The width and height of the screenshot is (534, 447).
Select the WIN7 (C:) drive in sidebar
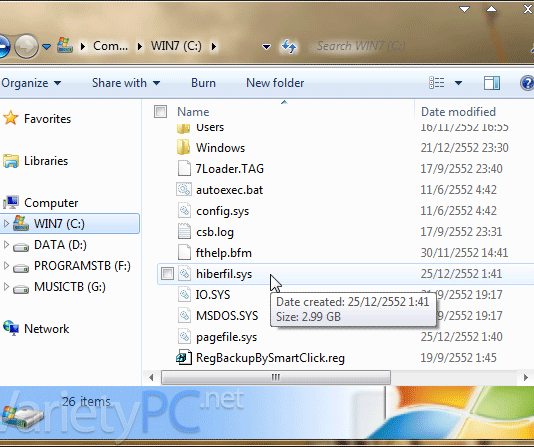pyautogui.click(x=59, y=224)
